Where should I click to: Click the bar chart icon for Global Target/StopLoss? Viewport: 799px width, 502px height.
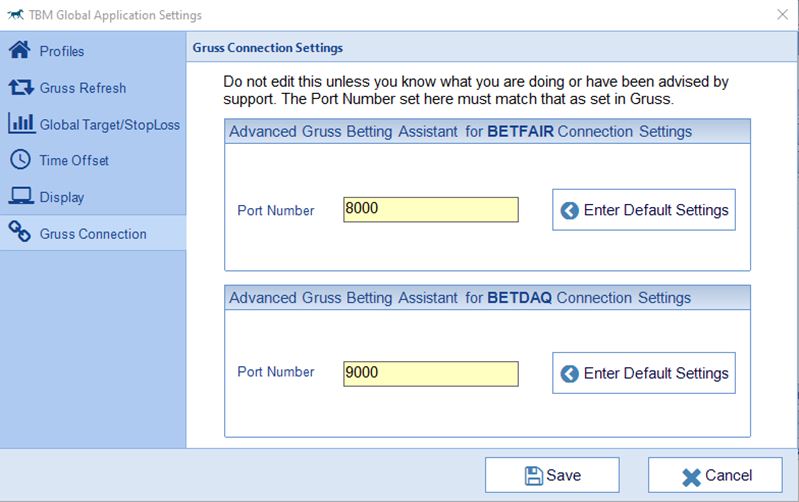(21, 123)
